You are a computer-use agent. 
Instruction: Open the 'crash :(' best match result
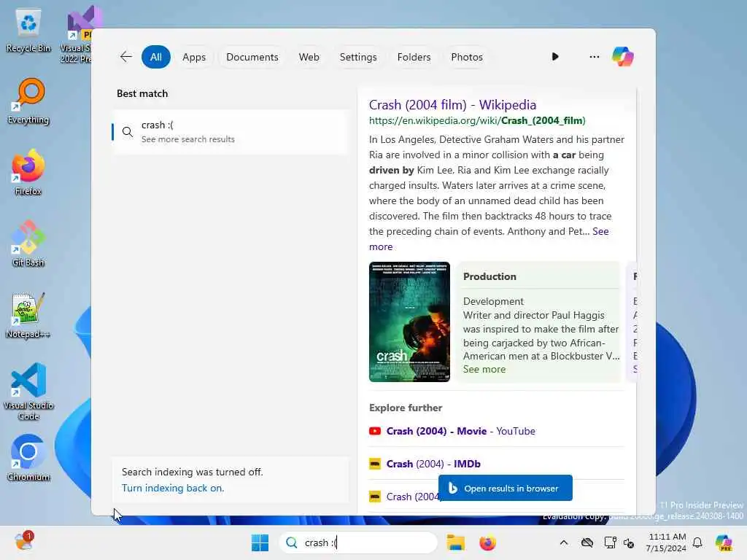pyautogui.click(x=230, y=132)
